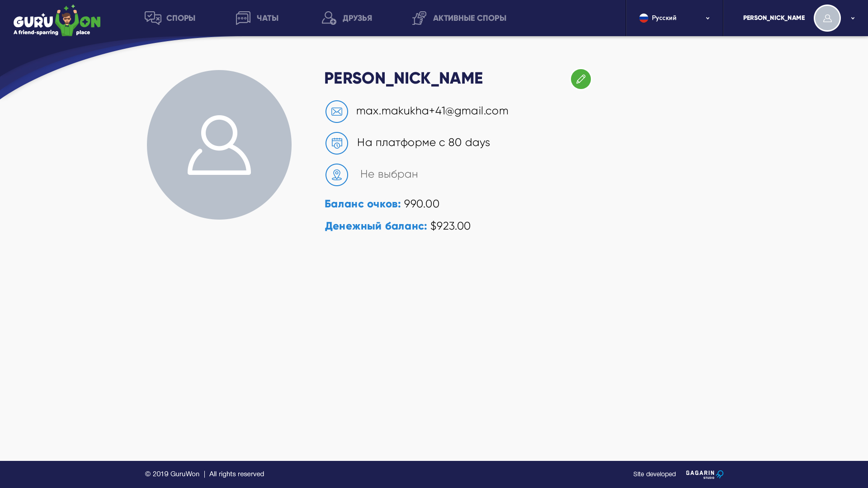The image size is (868, 488).
Task: Click the 'На платформе с 80 days' text
Action: 424,142
